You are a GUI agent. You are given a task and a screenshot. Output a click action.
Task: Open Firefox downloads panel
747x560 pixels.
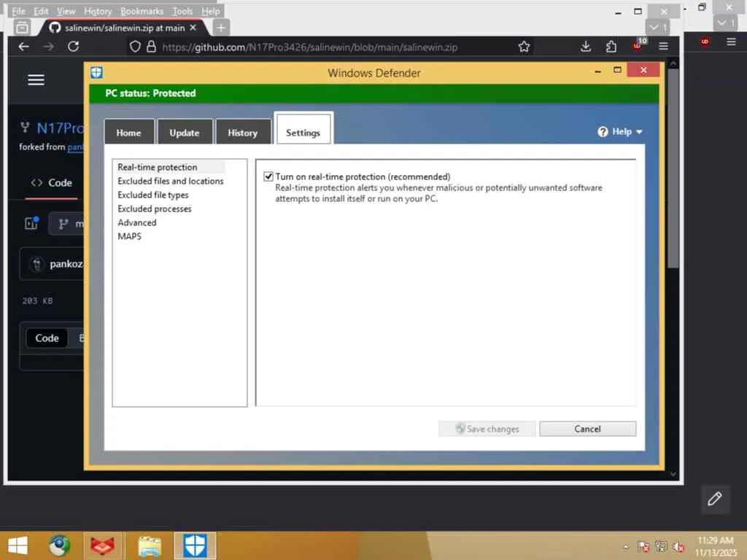click(586, 47)
